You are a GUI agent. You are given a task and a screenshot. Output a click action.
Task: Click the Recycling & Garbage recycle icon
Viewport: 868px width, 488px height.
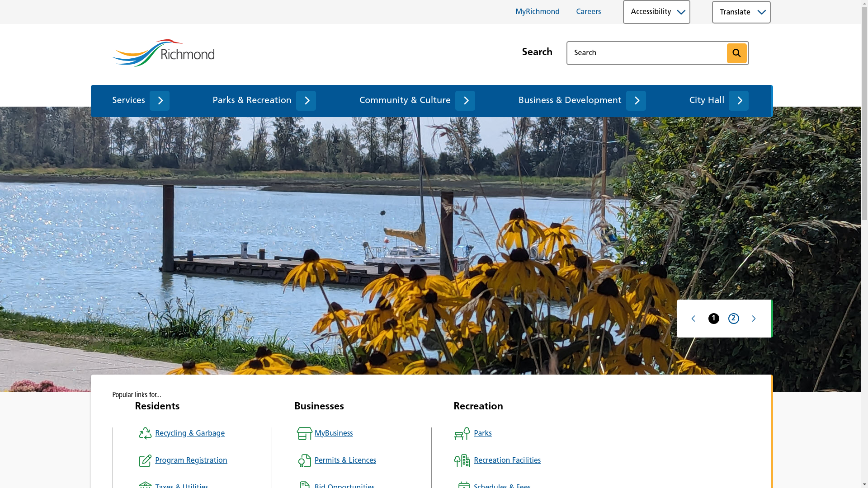[x=145, y=433]
